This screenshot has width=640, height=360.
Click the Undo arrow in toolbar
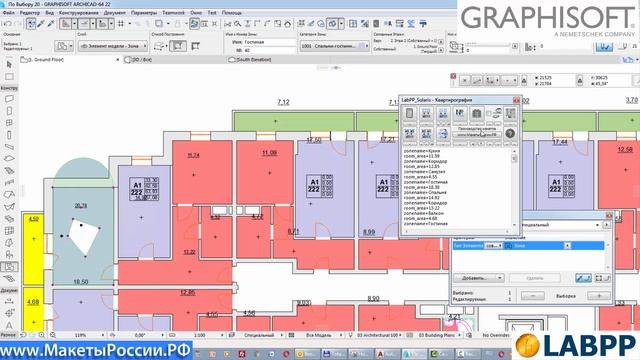7,24
